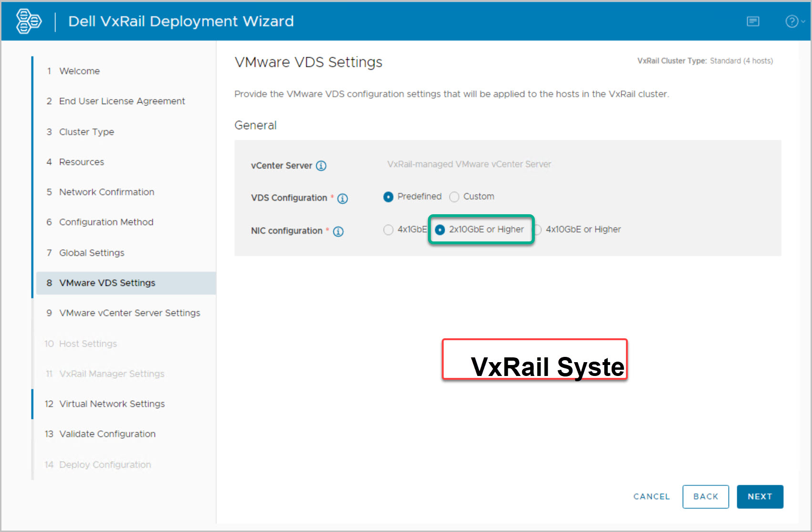Click info icon beside NIC configuration
812x532 pixels.
pyautogui.click(x=338, y=231)
